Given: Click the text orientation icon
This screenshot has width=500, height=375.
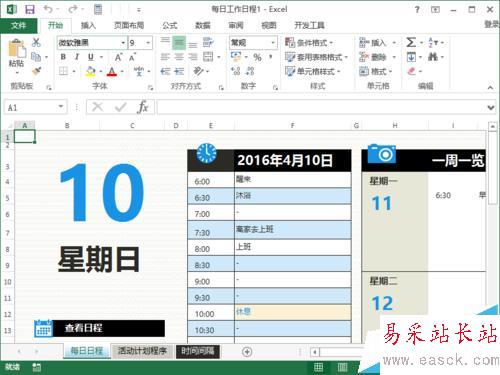Looking at the screenshot, I should tap(198, 71).
